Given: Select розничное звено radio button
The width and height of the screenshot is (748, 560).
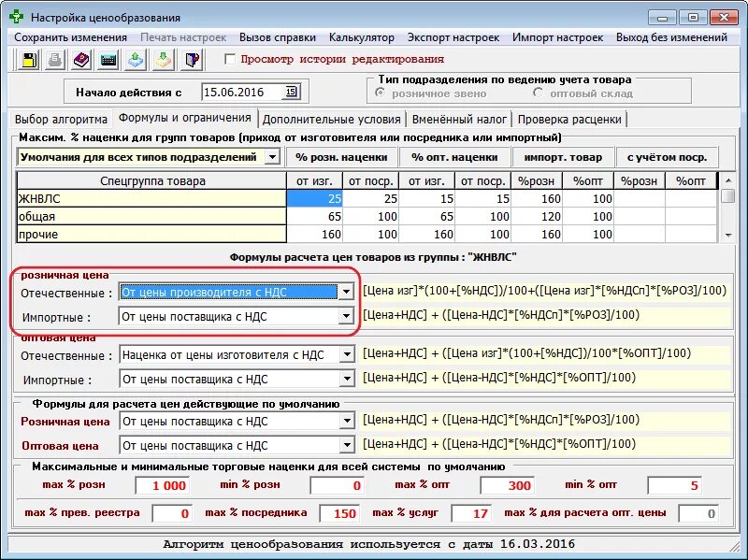Looking at the screenshot, I should (x=381, y=93).
